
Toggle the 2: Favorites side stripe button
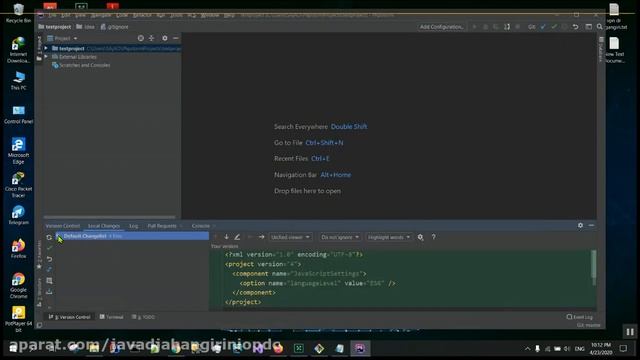[x=39, y=255]
